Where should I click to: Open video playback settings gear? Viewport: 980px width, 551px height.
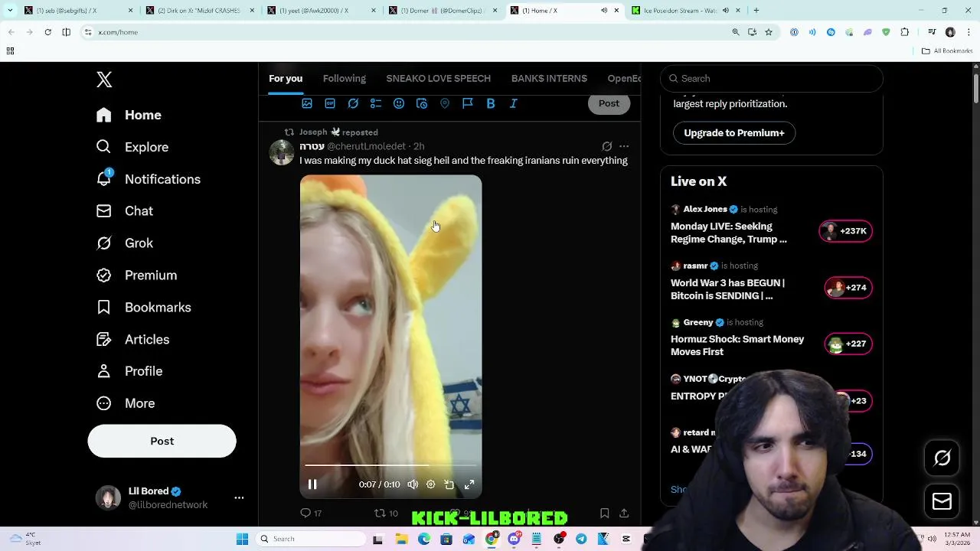tap(431, 484)
